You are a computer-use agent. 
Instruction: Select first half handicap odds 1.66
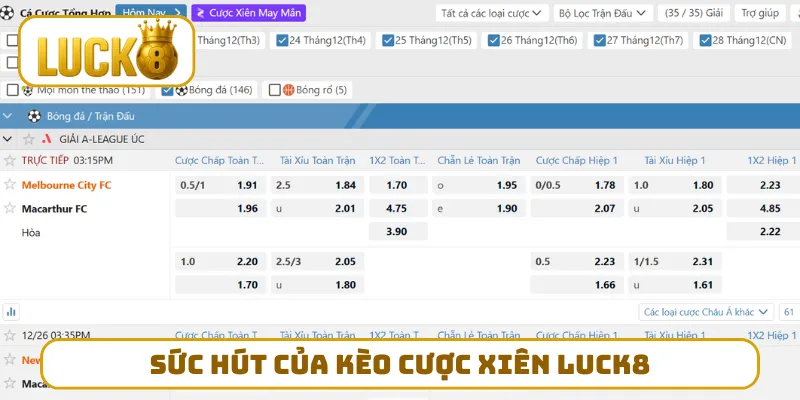pyautogui.click(x=577, y=285)
